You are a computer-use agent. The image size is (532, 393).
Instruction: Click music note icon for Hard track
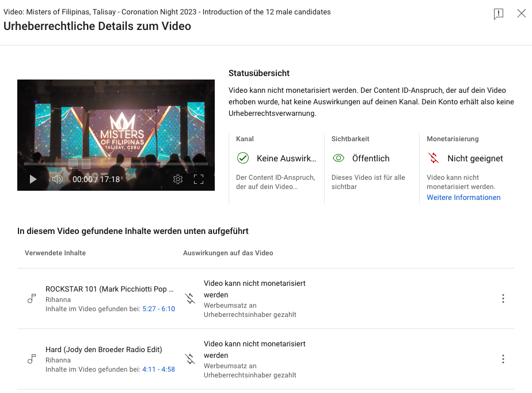tap(32, 359)
